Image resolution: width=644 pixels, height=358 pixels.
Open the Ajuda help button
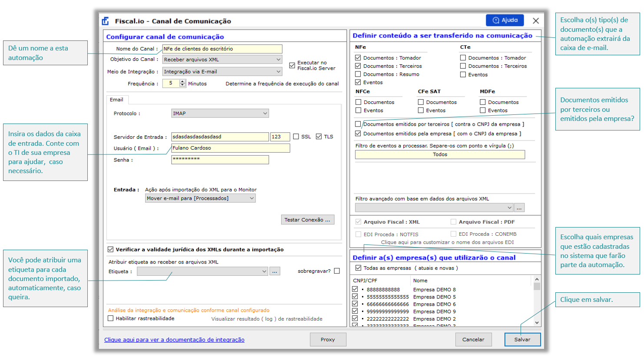(505, 20)
